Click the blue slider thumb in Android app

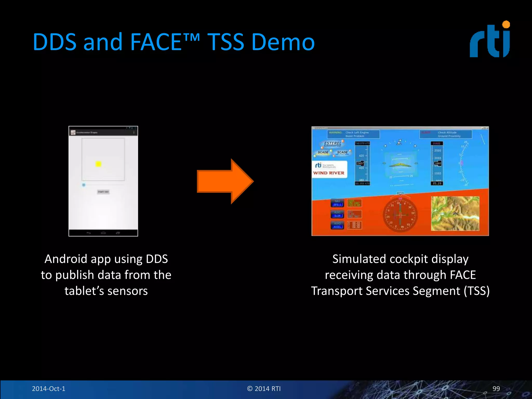pyautogui.click(x=84, y=185)
